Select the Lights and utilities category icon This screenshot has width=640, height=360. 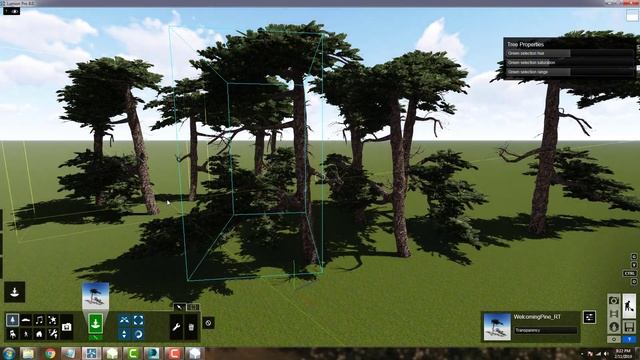click(53, 333)
